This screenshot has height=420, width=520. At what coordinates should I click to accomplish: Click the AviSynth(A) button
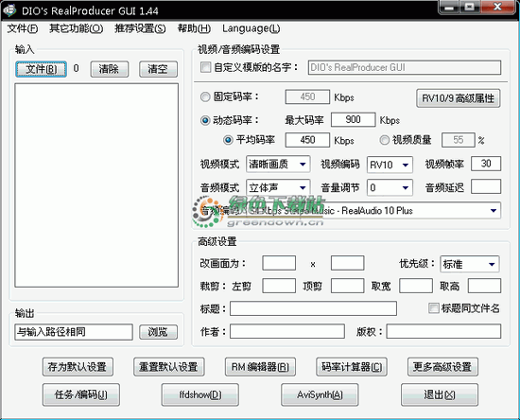320,394
